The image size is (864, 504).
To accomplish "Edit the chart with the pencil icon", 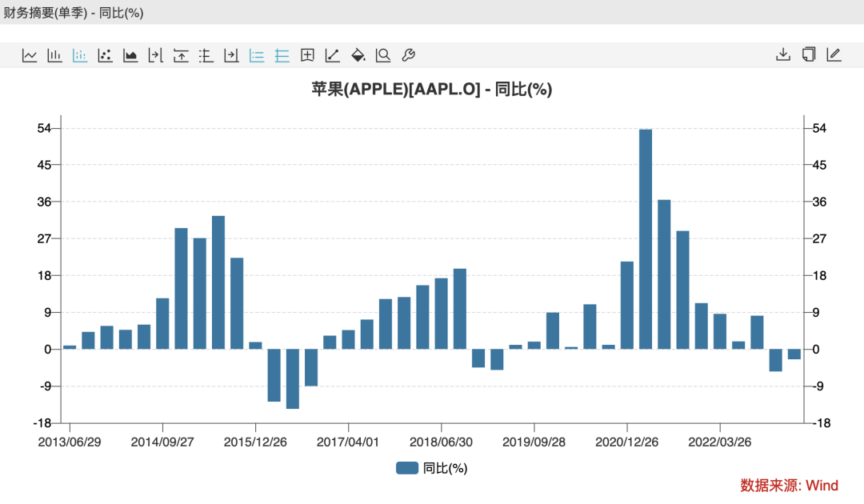I will coord(834,54).
